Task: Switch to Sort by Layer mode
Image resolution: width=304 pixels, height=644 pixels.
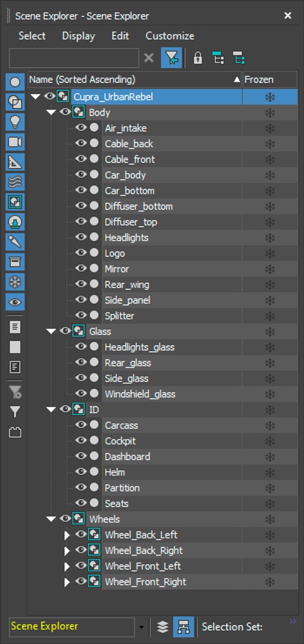Action: [x=163, y=627]
